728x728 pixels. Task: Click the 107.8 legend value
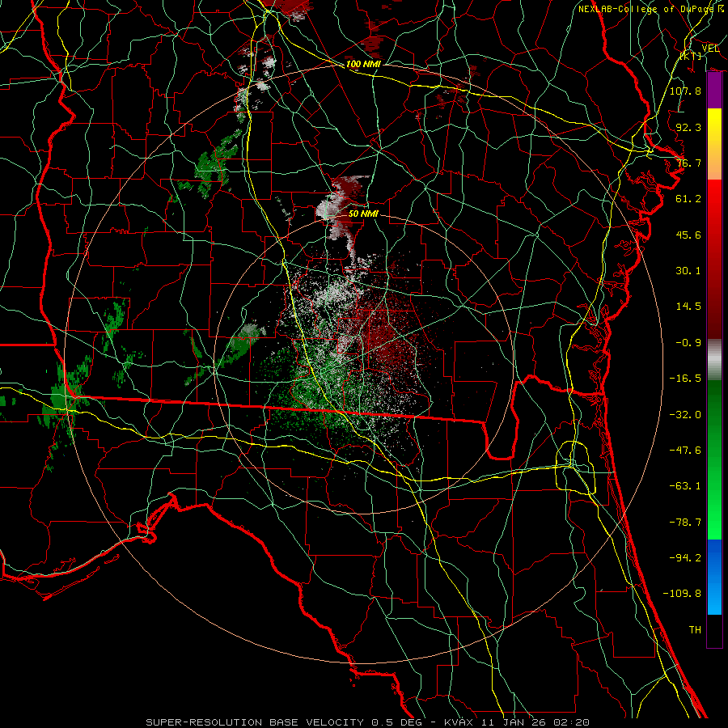(x=685, y=91)
